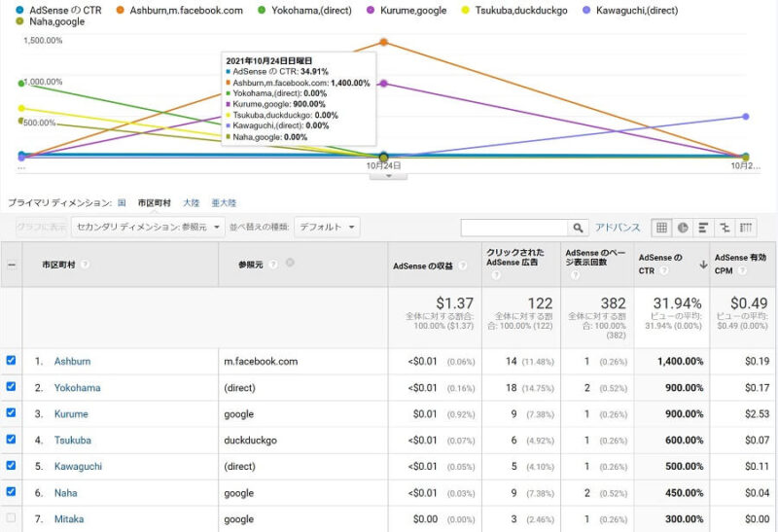Open help icon next to 参照元 header
The width and height of the screenshot is (778, 532).
click(273, 265)
